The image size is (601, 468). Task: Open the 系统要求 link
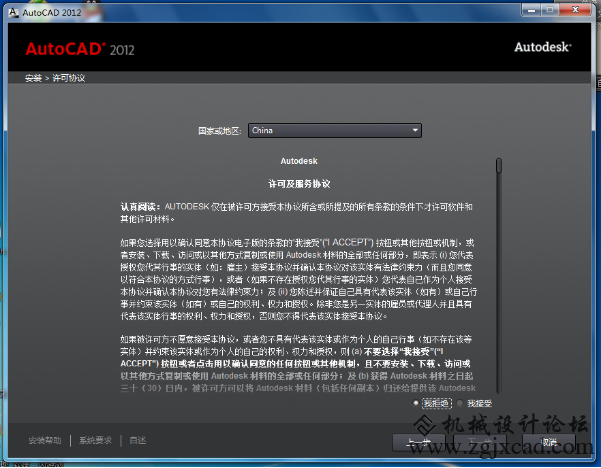[95, 440]
